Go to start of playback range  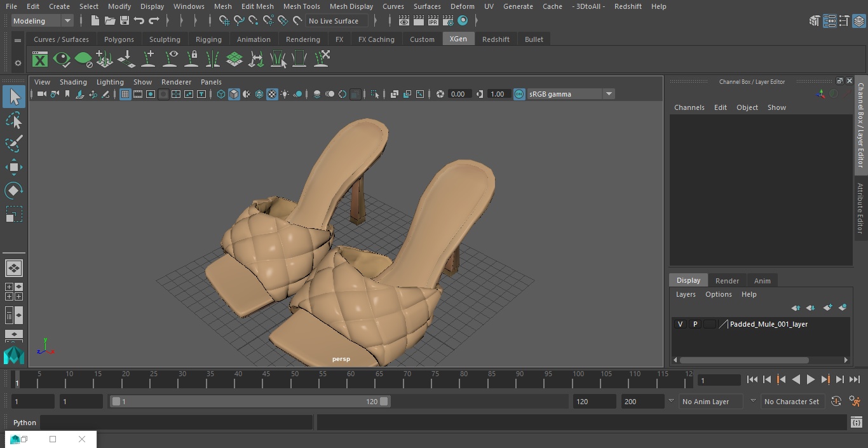click(752, 379)
